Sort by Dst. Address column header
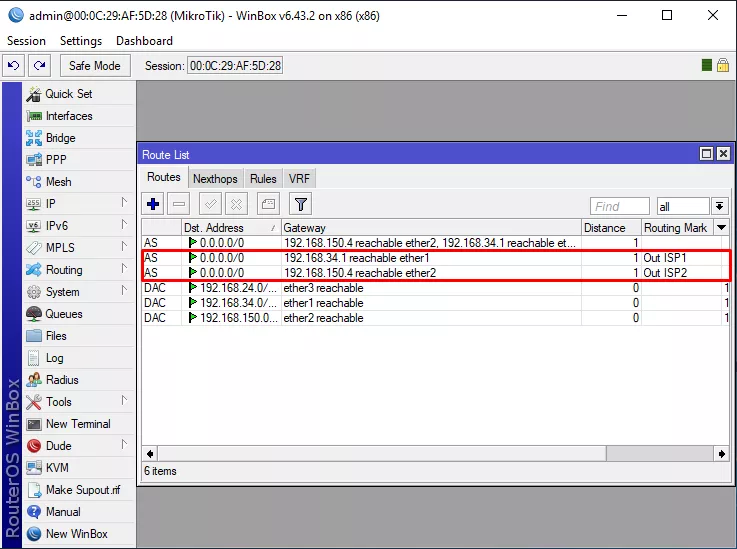The image size is (737, 549). tap(231, 228)
